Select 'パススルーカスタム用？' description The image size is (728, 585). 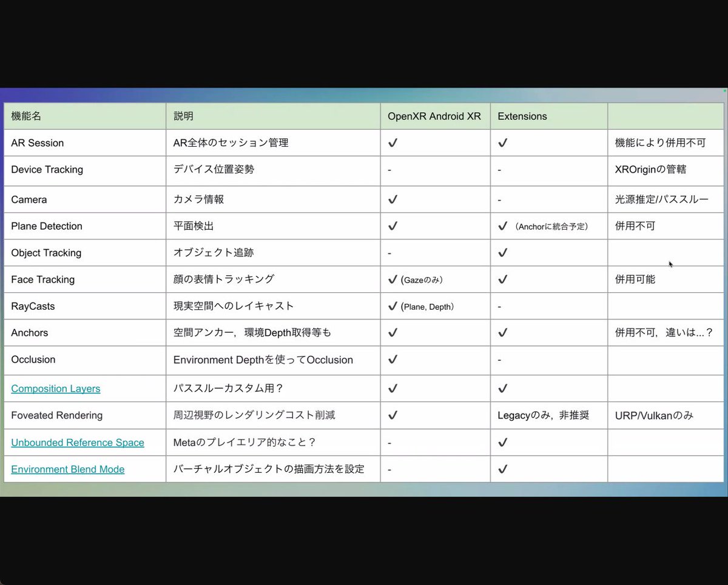229,389
